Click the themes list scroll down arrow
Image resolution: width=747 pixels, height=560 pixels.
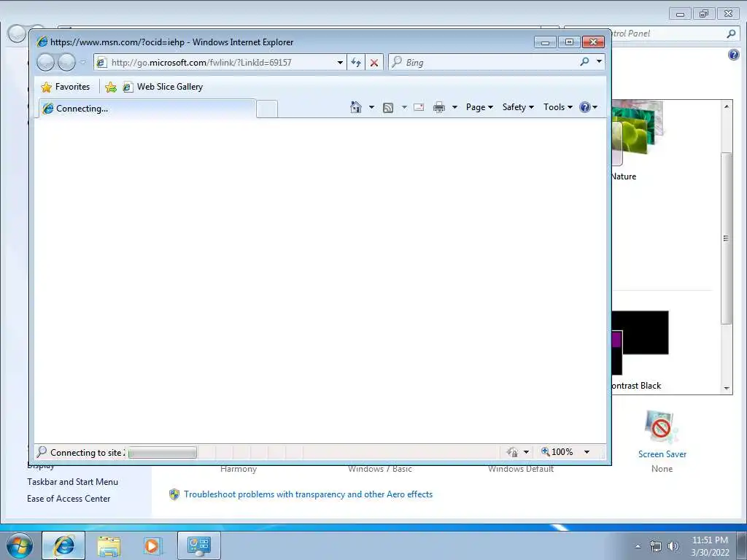click(727, 388)
